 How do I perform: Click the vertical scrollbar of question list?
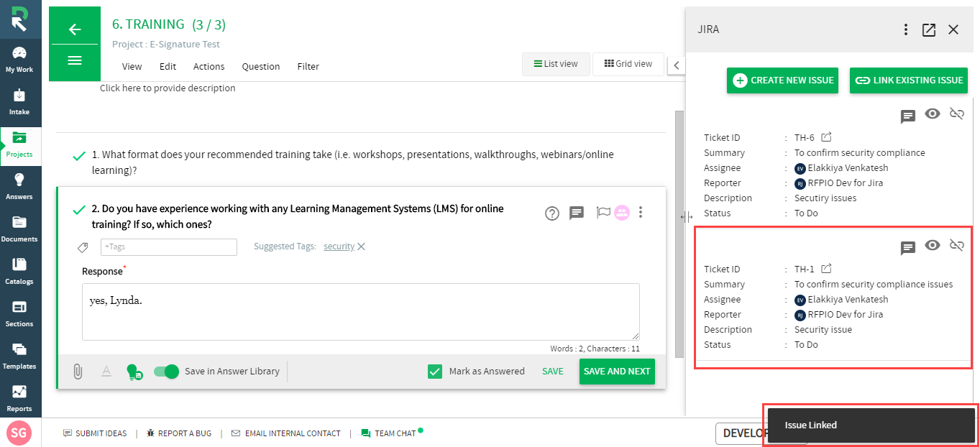pyautogui.click(x=679, y=234)
